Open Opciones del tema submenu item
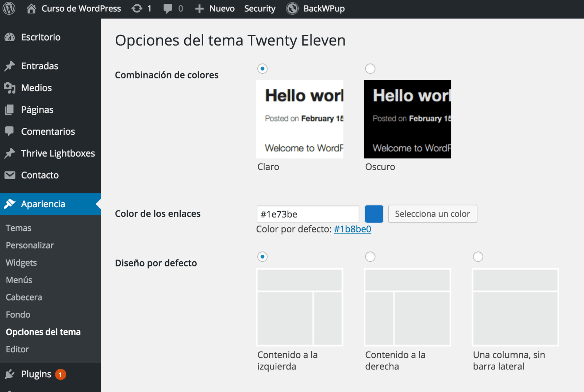Image resolution: width=584 pixels, height=392 pixels. click(x=43, y=332)
